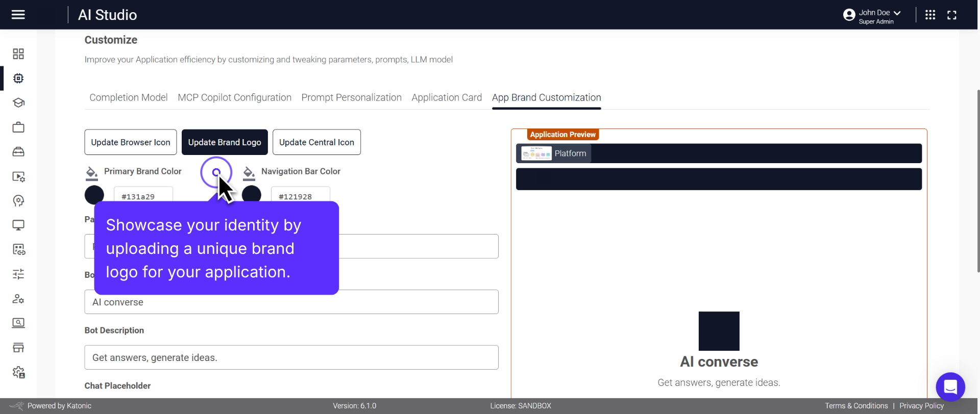Open the chat support bubble
Image resolution: width=980 pixels, height=414 pixels.
[950, 387]
